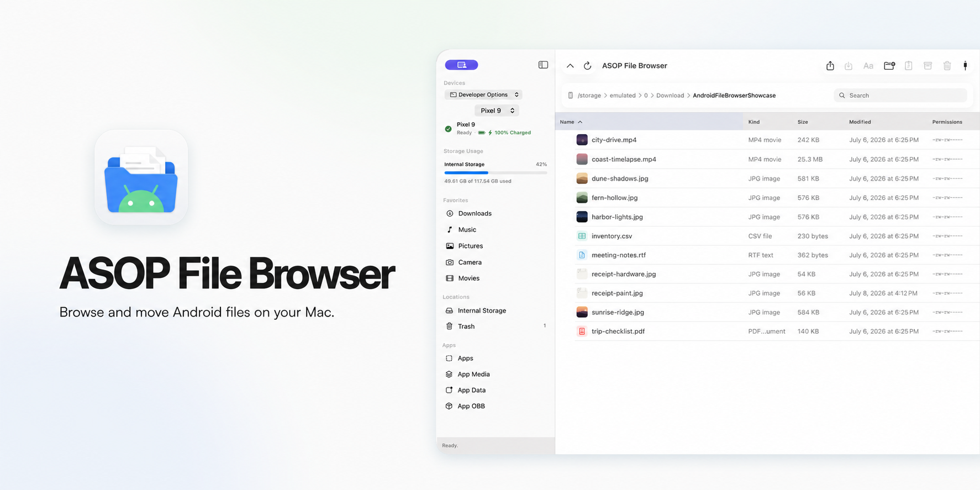This screenshot has height=490, width=980.
Task: Create a new folder via toolbar icon
Action: (889, 66)
